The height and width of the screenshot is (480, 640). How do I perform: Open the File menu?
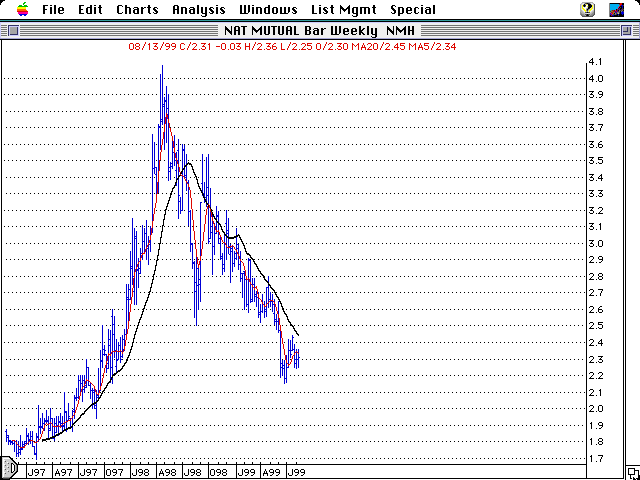click(53, 10)
